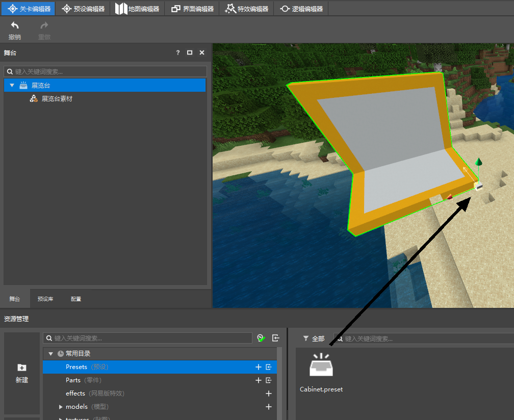Open the 预设编辑器 tab
Viewport: 514px width, 420px height.
point(83,9)
